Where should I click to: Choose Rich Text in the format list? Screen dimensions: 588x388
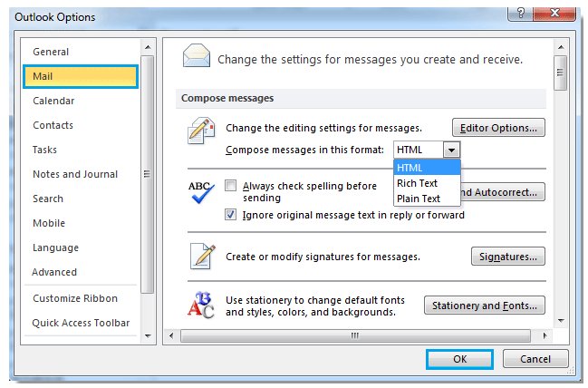427,183
